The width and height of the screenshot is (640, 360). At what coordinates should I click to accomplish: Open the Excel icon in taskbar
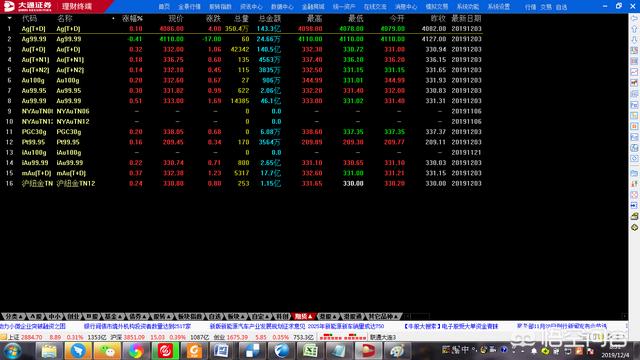tap(310, 351)
